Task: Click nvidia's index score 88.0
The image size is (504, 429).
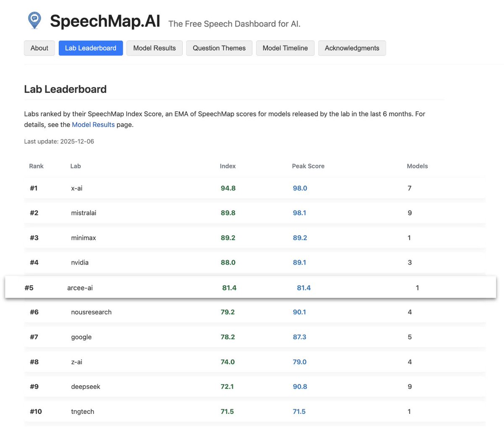Action: (228, 262)
